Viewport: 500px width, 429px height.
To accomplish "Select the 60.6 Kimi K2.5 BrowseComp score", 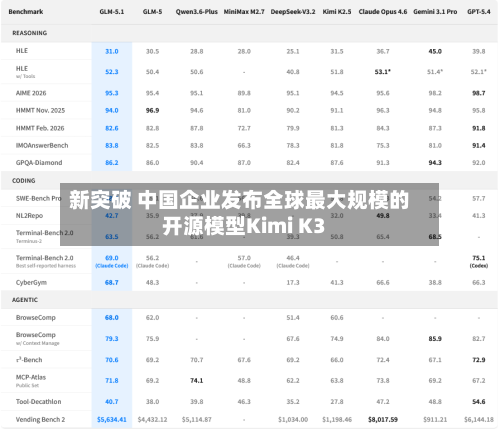I will [x=337, y=318].
